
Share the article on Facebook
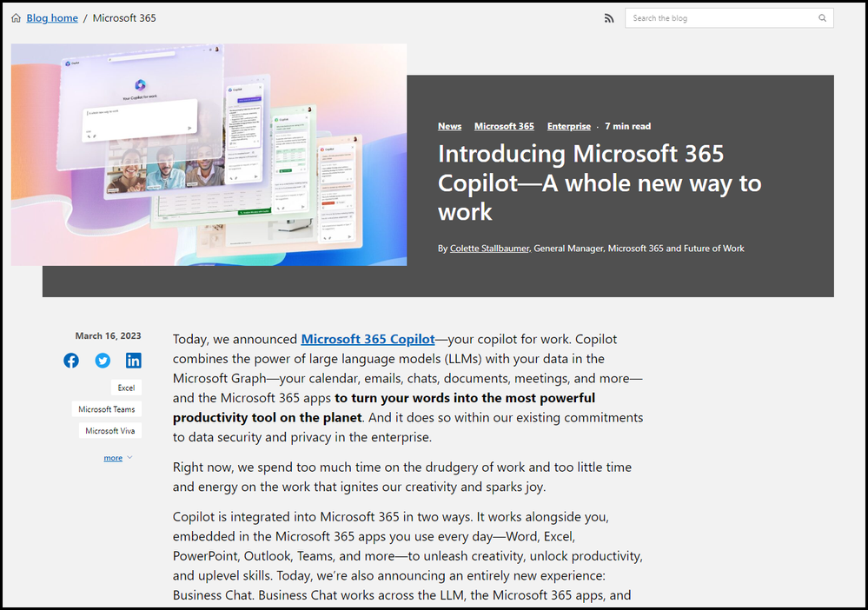pyautogui.click(x=71, y=361)
